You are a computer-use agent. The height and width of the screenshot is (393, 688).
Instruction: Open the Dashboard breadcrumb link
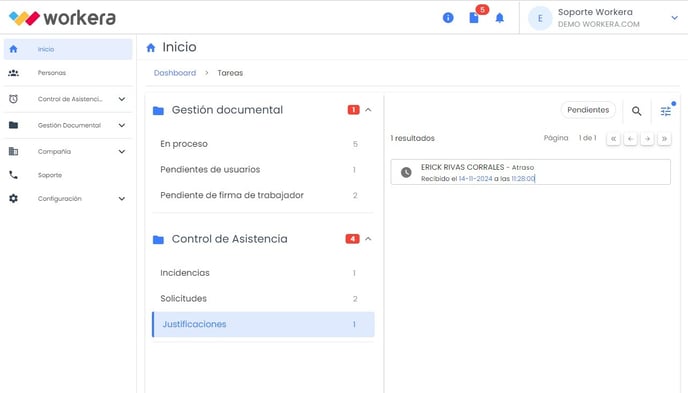pos(175,73)
